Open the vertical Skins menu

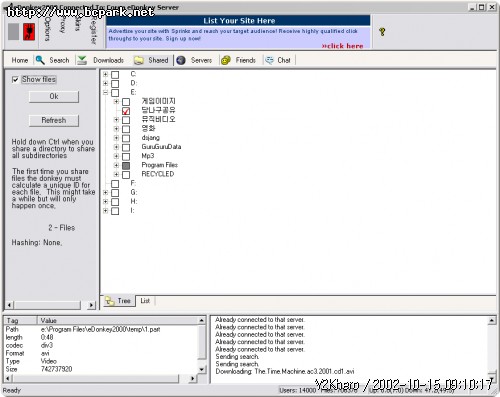pos(77,25)
